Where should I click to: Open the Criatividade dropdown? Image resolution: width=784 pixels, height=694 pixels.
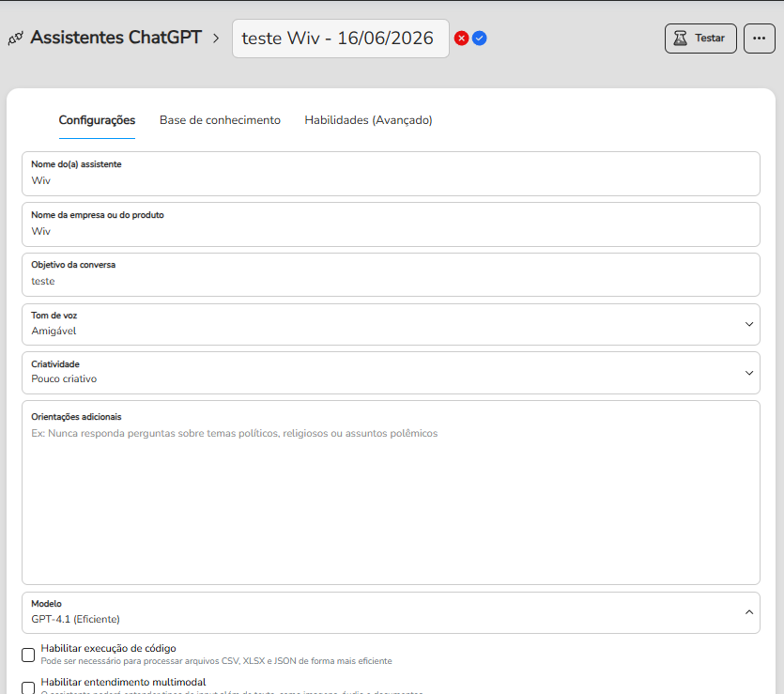click(391, 373)
